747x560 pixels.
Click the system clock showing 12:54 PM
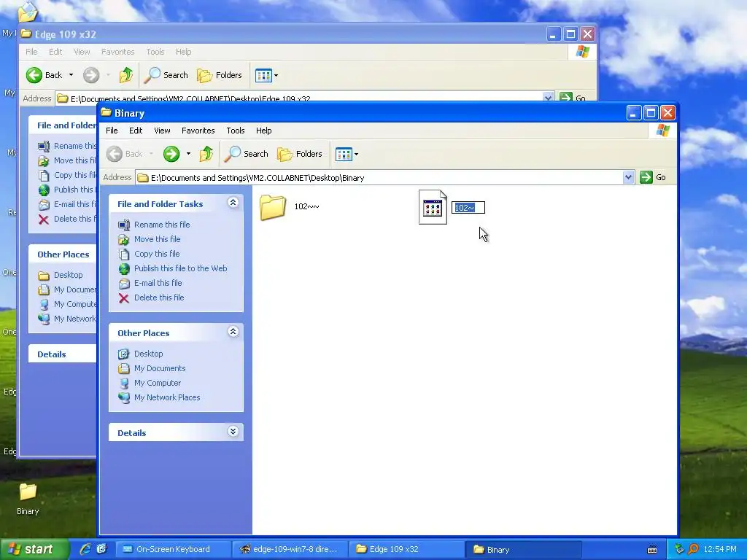click(x=720, y=549)
